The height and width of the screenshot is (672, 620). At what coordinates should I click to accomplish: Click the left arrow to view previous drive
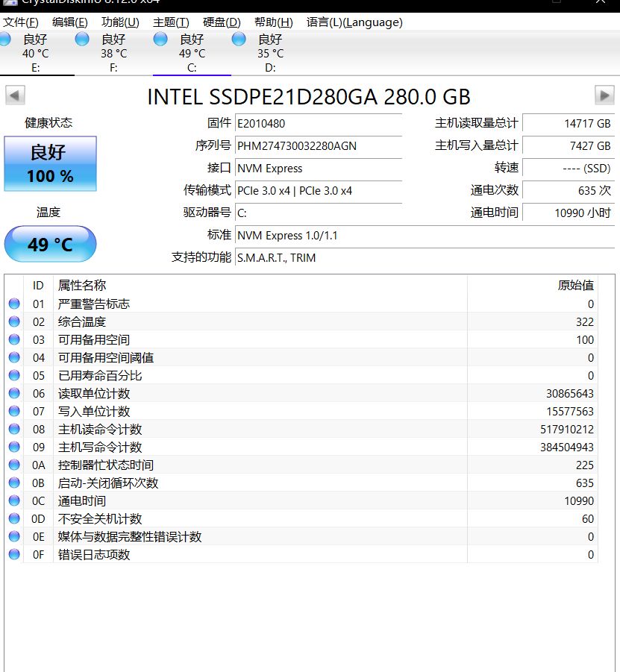click(14, 94)
